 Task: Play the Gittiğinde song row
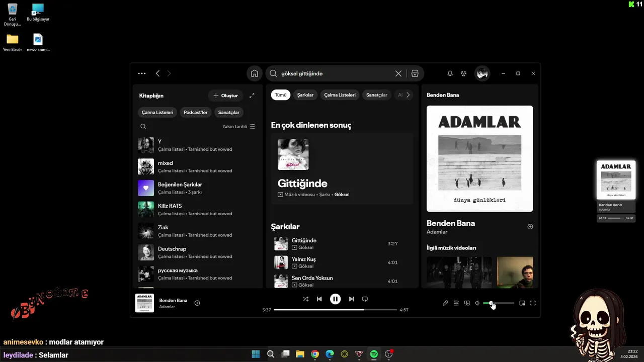click(342, 244)
